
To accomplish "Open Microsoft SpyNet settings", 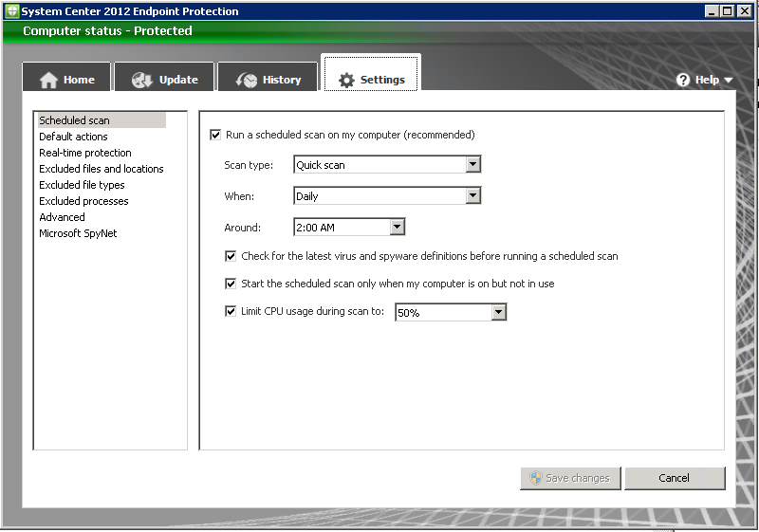I will pos(78,233).
